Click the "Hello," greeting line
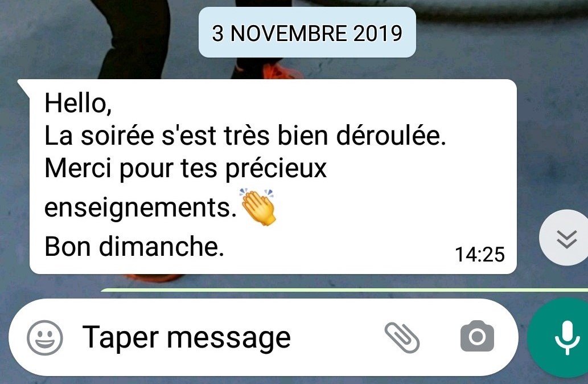This screenshot has width=588, height=384. (78, 103)
